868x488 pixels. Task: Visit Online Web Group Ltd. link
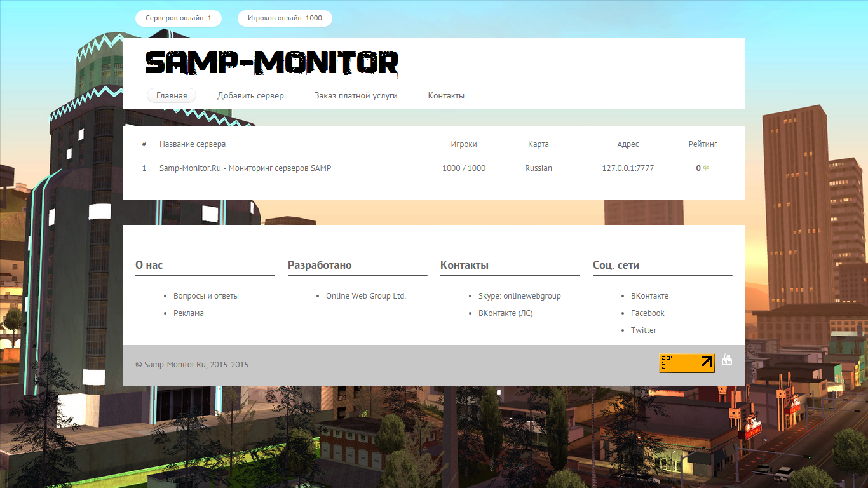click(x=366, y=295)
